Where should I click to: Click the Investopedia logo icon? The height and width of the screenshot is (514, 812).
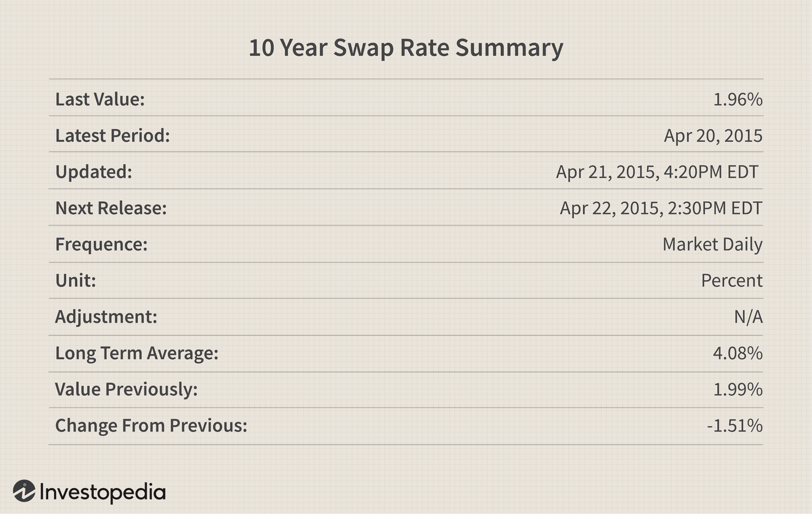tap(24, 491)
